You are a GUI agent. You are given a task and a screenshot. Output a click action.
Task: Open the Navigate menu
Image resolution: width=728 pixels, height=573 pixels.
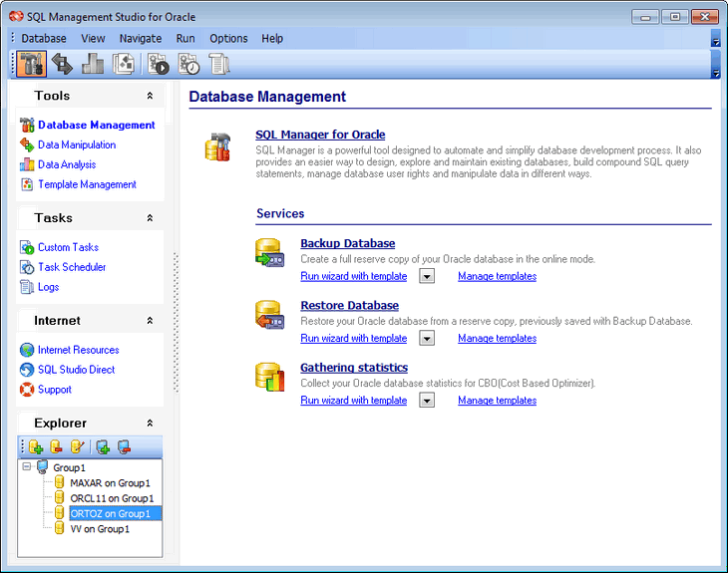click(x=141, y=39)
